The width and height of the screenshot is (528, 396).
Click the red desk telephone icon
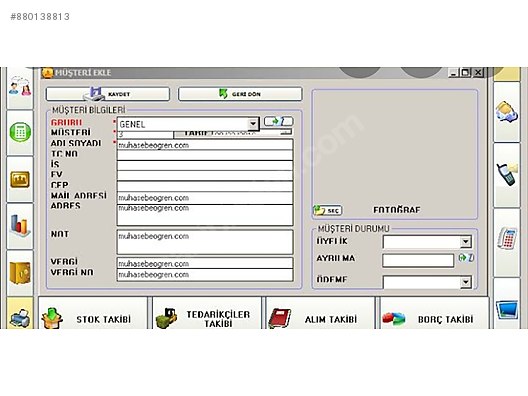507,238
